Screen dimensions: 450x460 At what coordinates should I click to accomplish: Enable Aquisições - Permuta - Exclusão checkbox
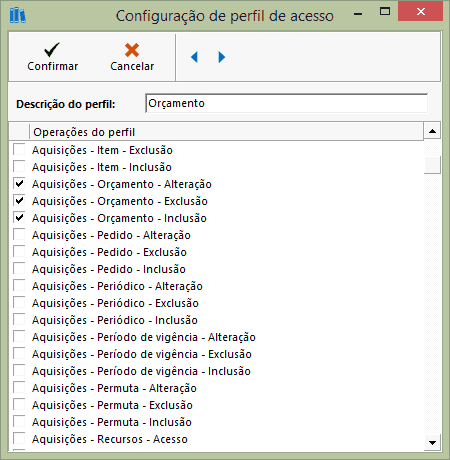point(19,405)
